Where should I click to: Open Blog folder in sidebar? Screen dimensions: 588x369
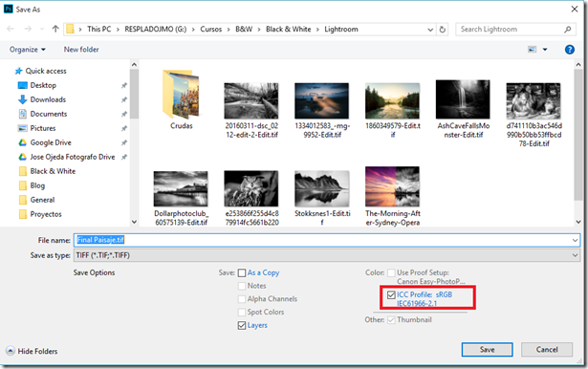coord(37,185)
